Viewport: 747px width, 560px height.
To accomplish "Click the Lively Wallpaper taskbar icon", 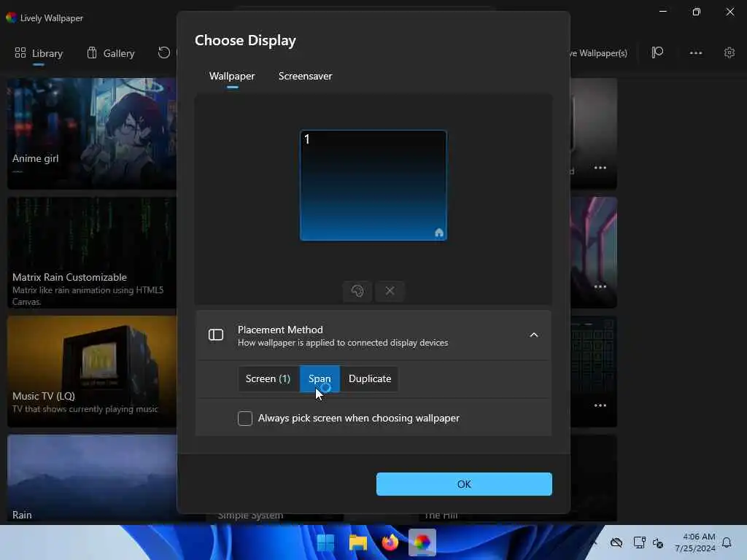I will pyautogui.click(x=422, y=542).
